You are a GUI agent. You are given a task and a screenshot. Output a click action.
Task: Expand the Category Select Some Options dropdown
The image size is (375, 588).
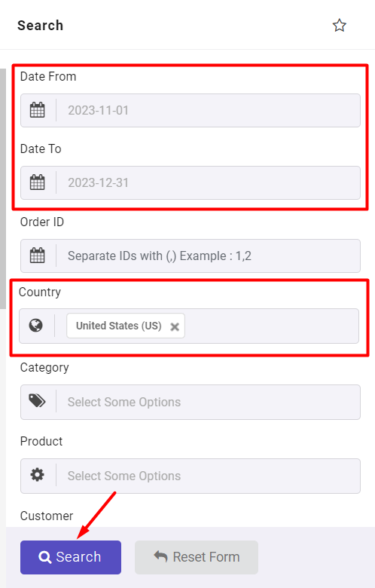[208, 402]
